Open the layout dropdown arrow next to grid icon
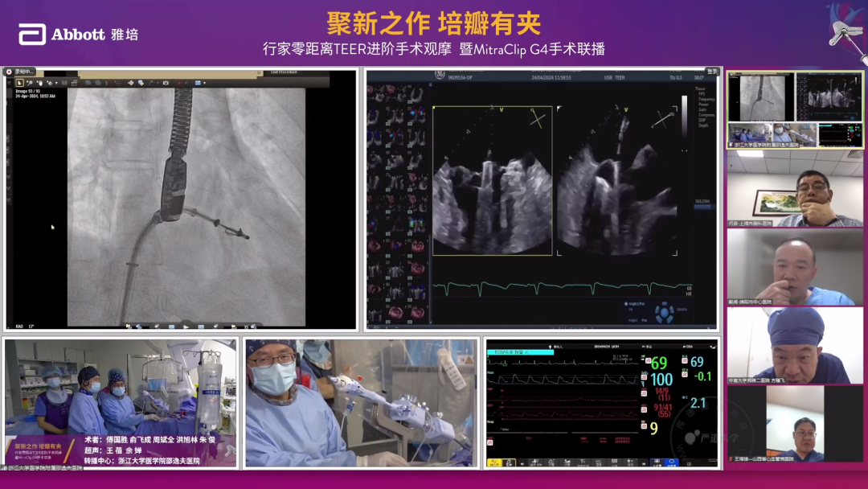This screenshot has height=489, width=868. click(x=205, y=83)
